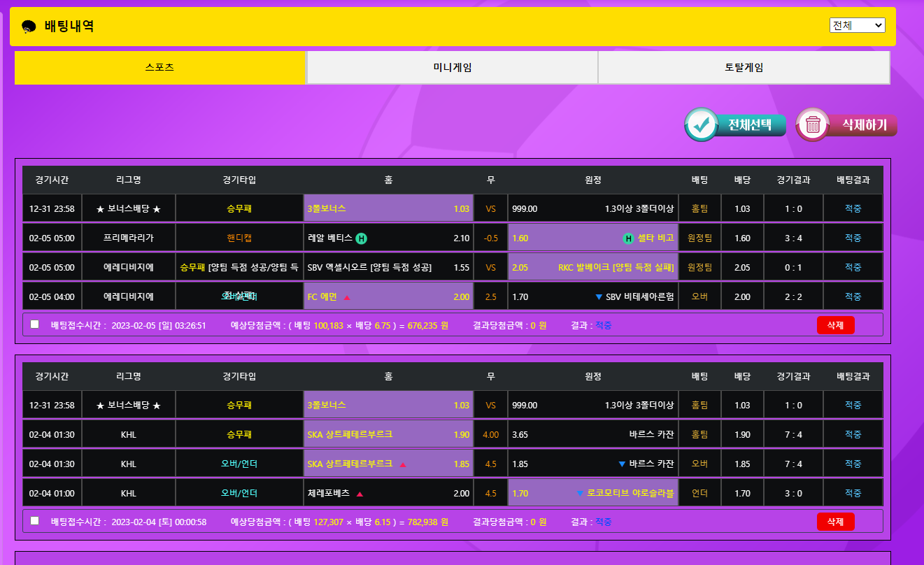Click the SKA 상트페테르부르크 1.90 home cell

(x=388, y=434)
